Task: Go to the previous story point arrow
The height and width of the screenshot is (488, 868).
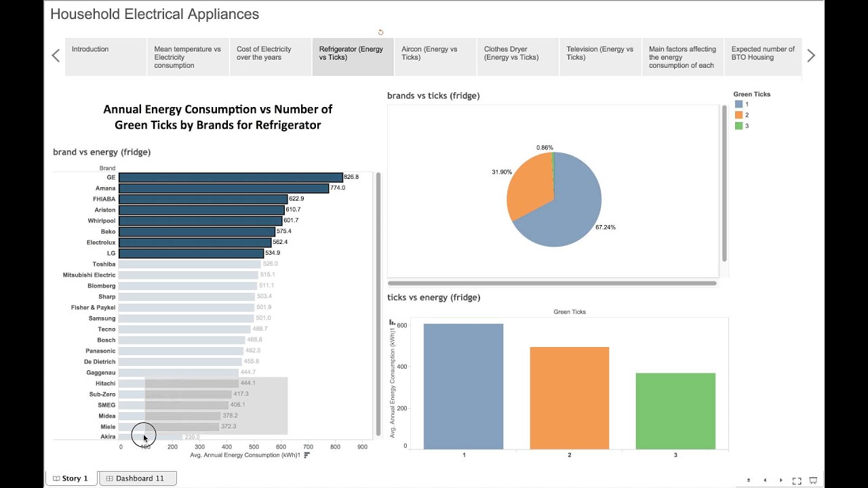Action: pyautogui.click(x=56, y=56)
